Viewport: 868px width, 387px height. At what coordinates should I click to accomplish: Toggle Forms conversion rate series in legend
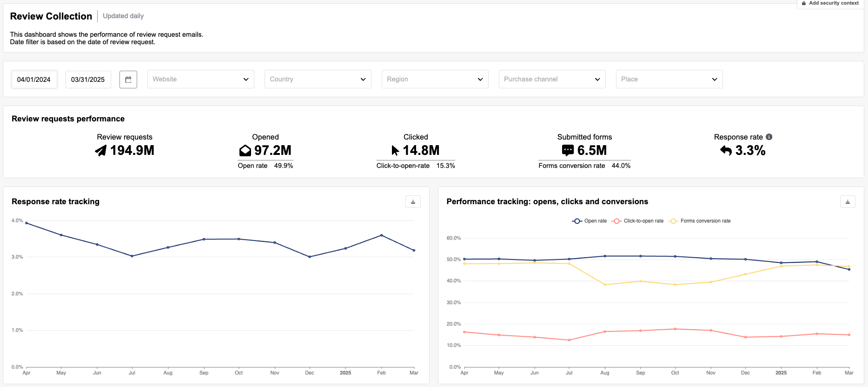tap(700, 221)
